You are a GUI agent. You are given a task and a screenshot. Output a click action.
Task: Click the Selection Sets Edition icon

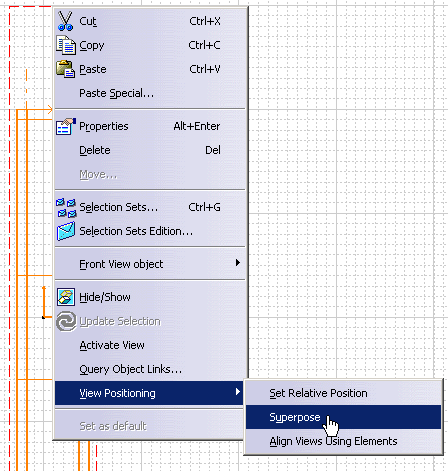(x=66, y=231)
